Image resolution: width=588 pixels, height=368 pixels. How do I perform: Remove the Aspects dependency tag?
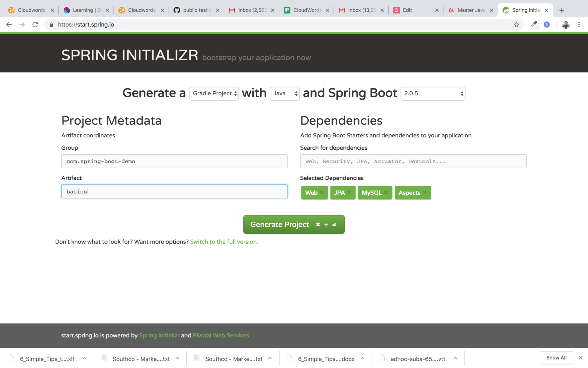point(425,192)
